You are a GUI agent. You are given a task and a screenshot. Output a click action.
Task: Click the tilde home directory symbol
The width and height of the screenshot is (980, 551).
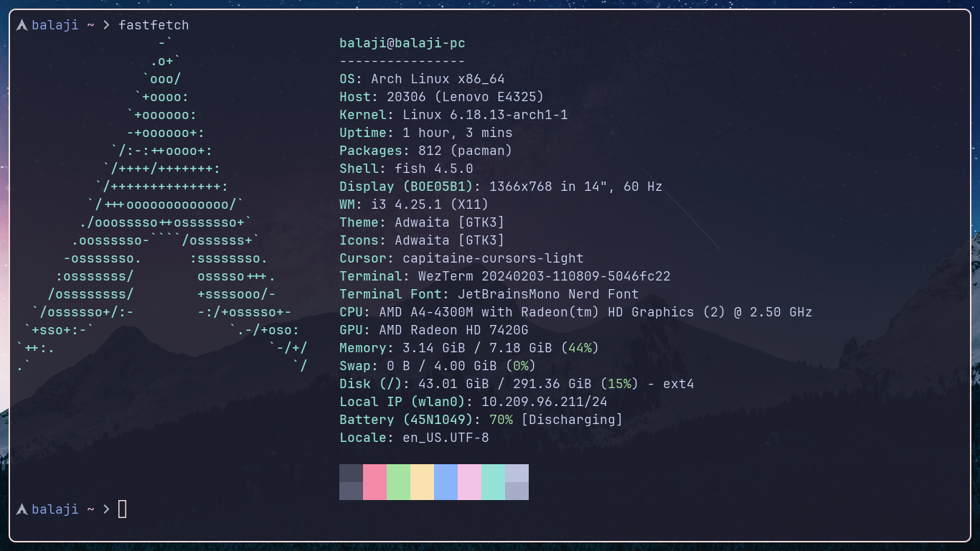tap(91, 25)
